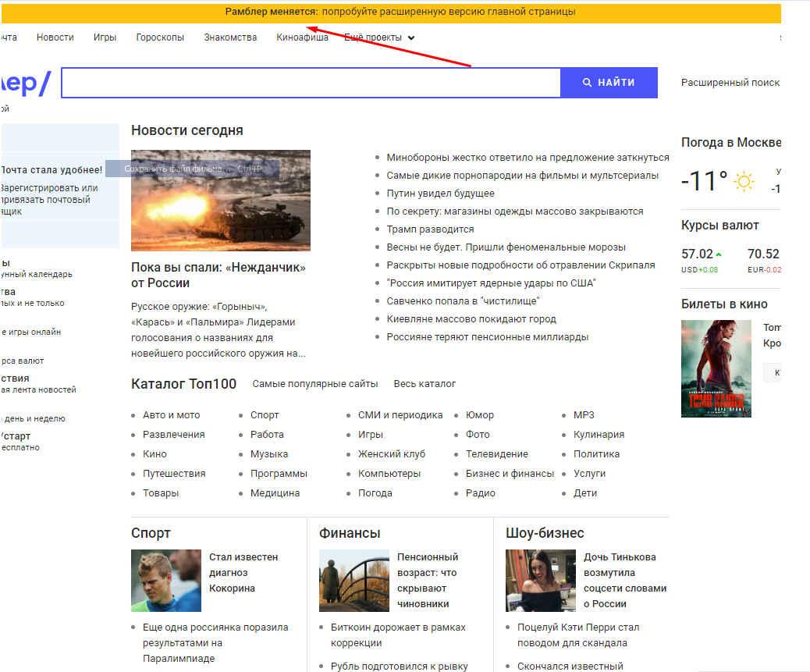This screenshot has width=810, height=672.
Task: Open Россияне теряют пенсионные миллиарды
Action: [x=488, y=337]
